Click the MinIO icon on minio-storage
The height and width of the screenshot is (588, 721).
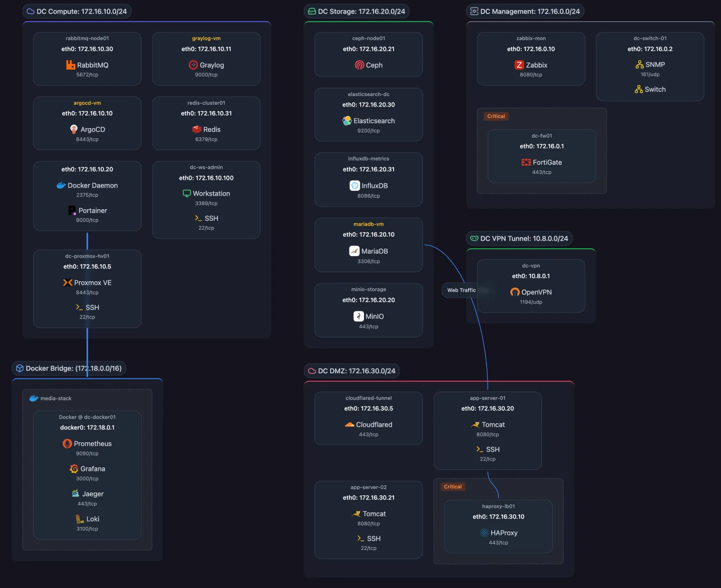358,316
